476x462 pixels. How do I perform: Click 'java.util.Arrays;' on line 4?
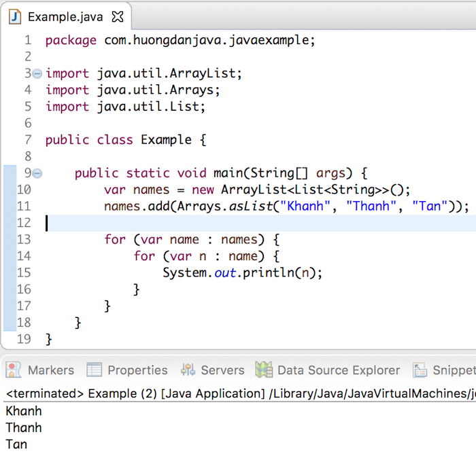click(158, 90)
